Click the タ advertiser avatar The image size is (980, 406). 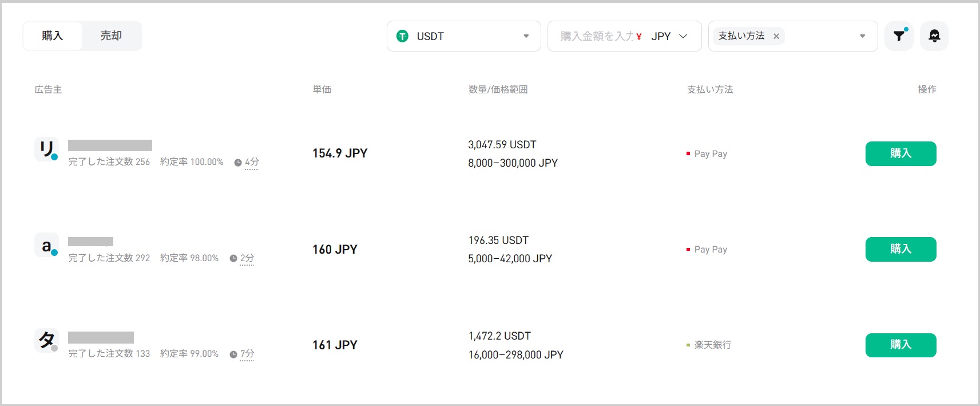tap(46, 340)
